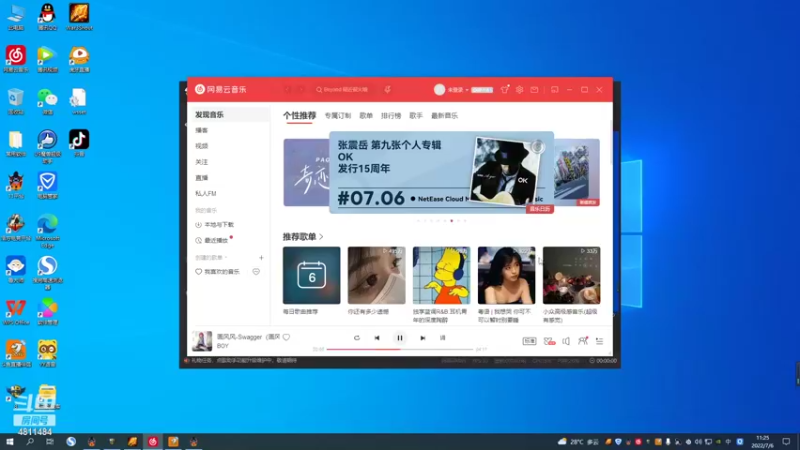Switch to the 最新音乐 tab
Viewport: 800px width, 450px height.
(444, 116)
